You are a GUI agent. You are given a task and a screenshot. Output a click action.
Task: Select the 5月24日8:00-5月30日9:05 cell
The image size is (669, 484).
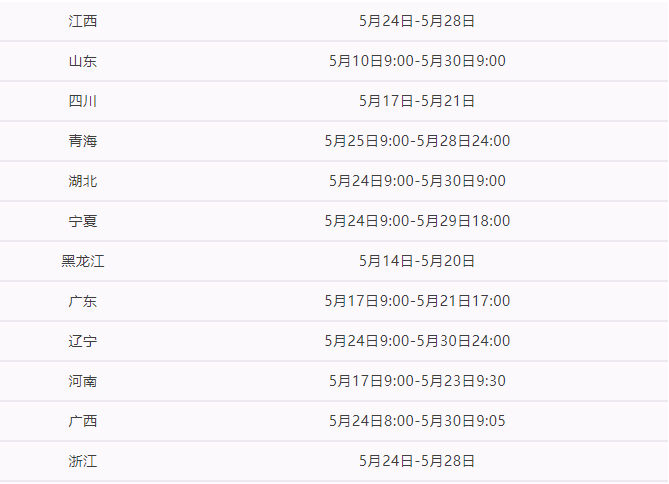click(417, 421)
